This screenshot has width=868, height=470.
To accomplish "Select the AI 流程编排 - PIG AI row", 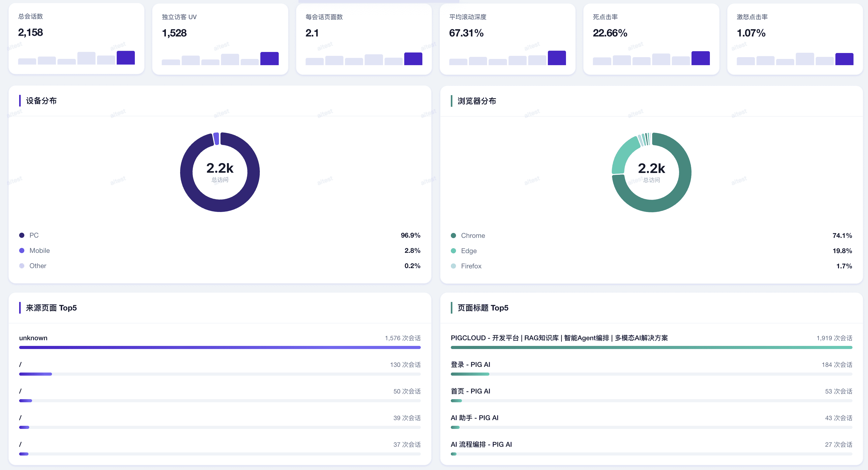I will click(x=481, y=444).
